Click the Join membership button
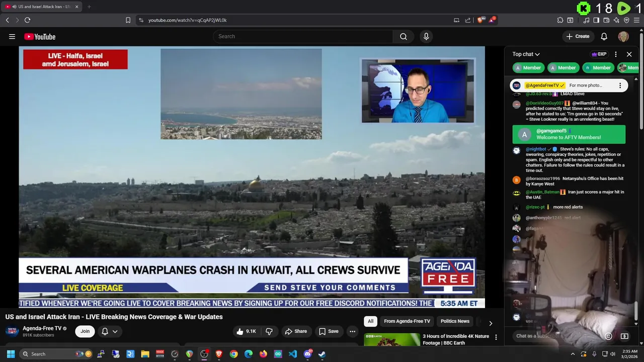The height and width of the screenshot is (362, 644). pos(85,331)
